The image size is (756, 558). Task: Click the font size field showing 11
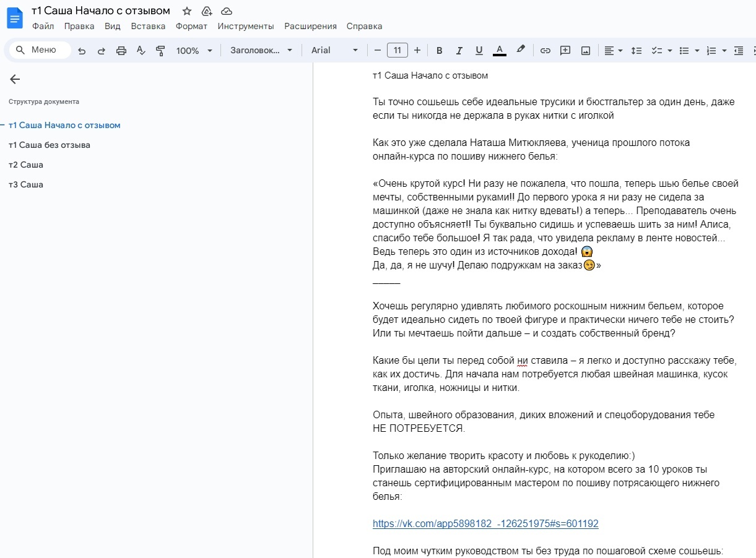398,51
